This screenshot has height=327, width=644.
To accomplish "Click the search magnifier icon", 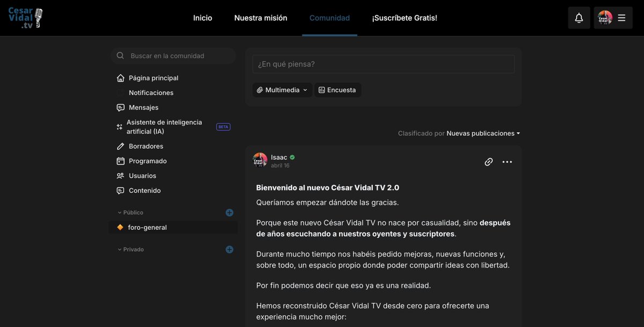I will click(x=120, y=55).
